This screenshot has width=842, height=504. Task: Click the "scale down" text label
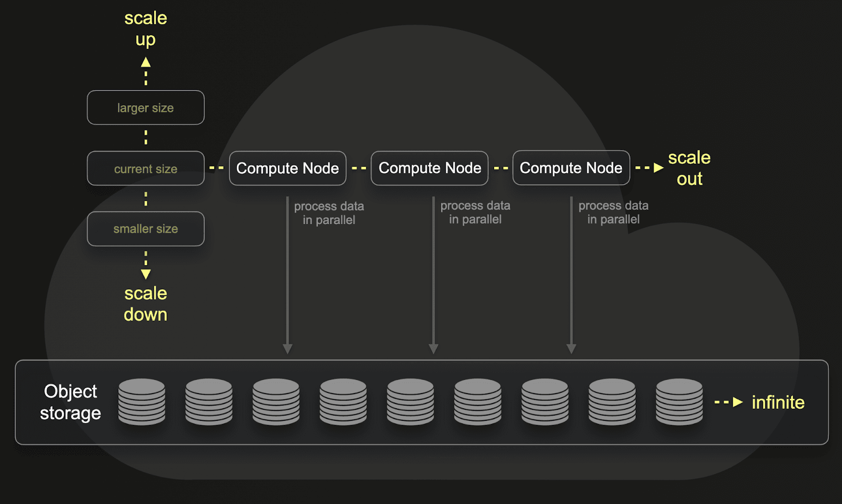click(145, 304)
